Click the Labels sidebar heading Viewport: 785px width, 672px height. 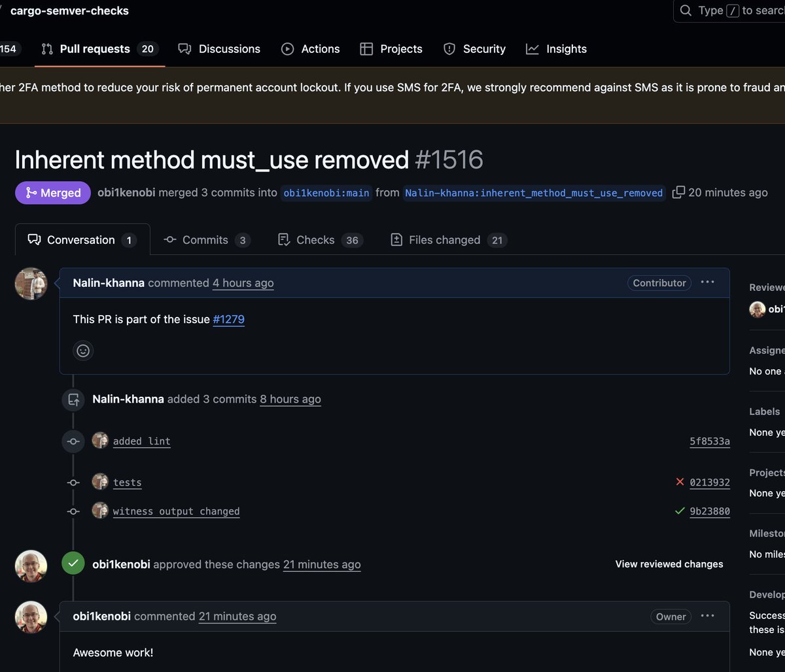[765, 411]
